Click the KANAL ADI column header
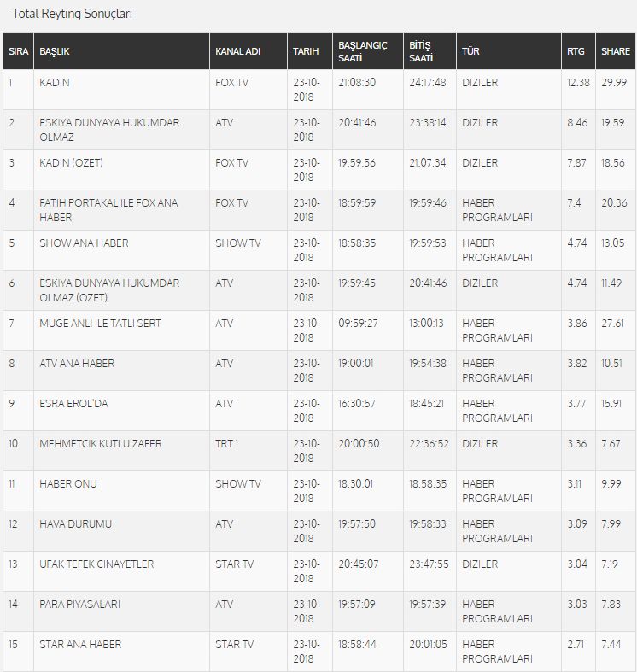 [248, 51]
